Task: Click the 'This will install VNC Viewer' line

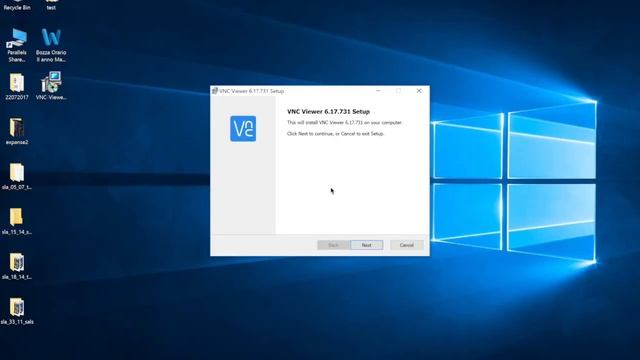Action: pyautogui.click(x=344, y=122)
